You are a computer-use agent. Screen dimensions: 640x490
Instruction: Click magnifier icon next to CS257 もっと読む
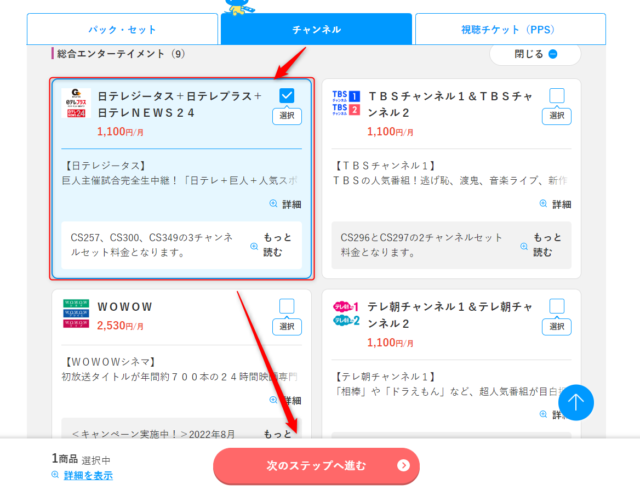click(254, 246)
